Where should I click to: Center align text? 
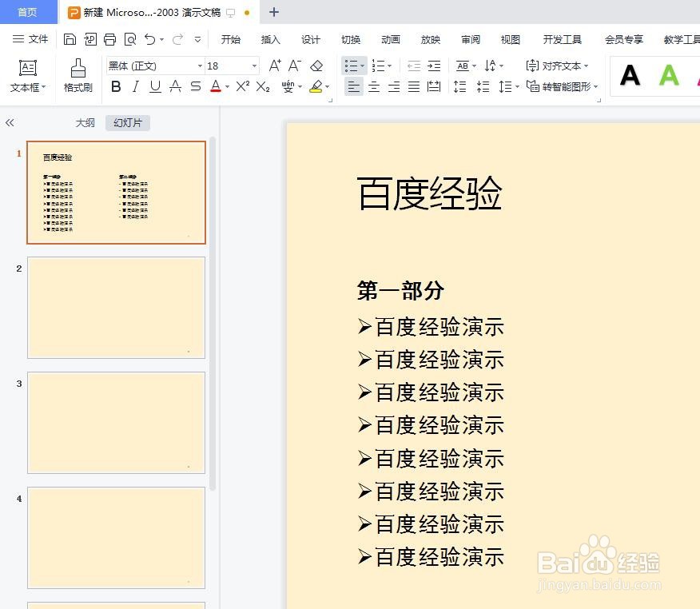pos(374,86)
